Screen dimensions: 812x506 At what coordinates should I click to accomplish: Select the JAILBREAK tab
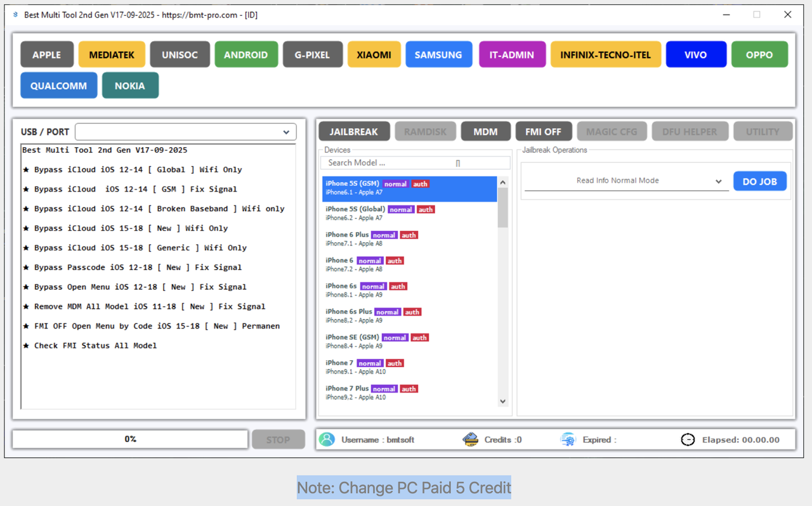pyautogui.click(x=354, y=131)
